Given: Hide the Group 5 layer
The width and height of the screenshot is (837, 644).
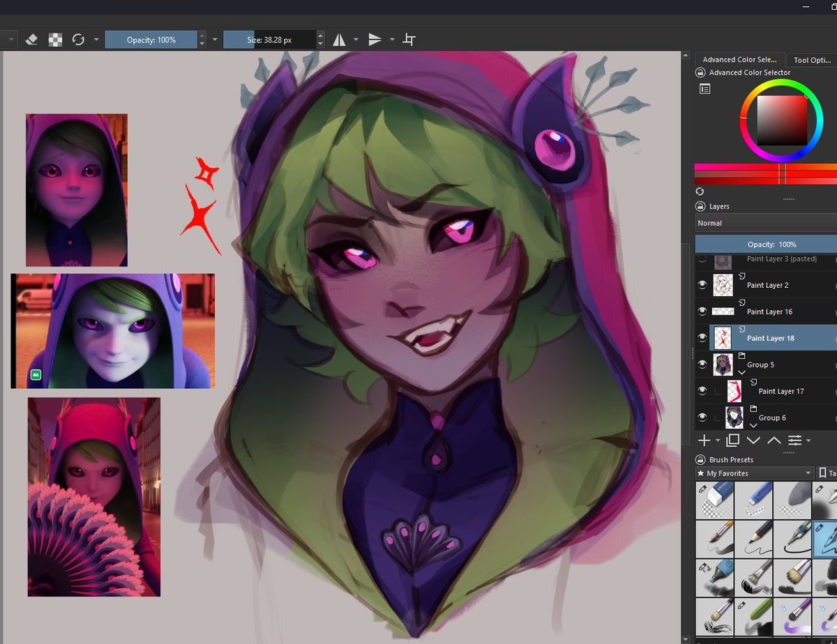Looking at the screenshot, I should click(702, 365).
